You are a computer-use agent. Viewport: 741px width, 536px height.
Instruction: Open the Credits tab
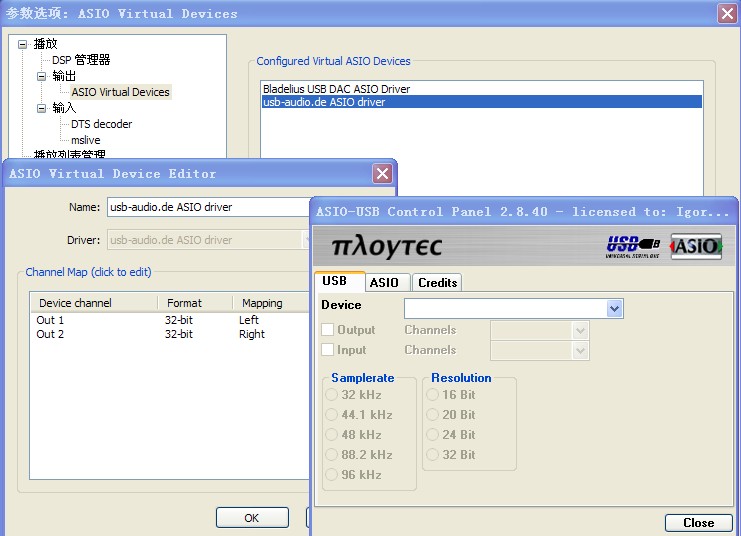[x=437, y=283]
